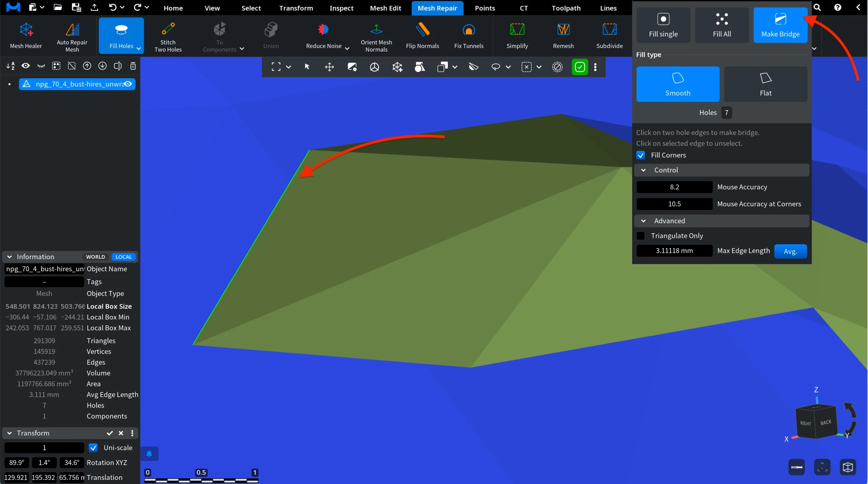The image size is (868, 484).
Task: Choose Fill single fill mode
Action: pos(663,25)
